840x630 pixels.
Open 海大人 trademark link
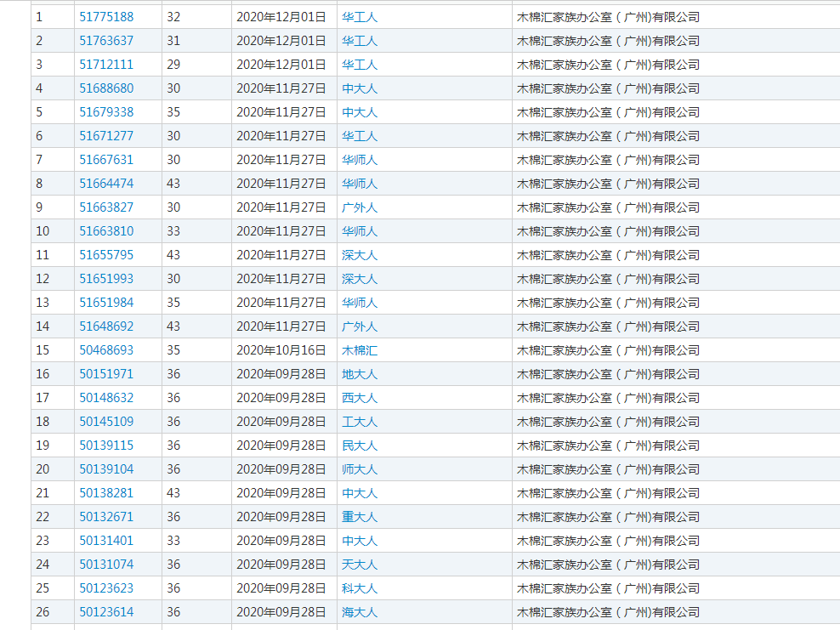tap(360, 612)
